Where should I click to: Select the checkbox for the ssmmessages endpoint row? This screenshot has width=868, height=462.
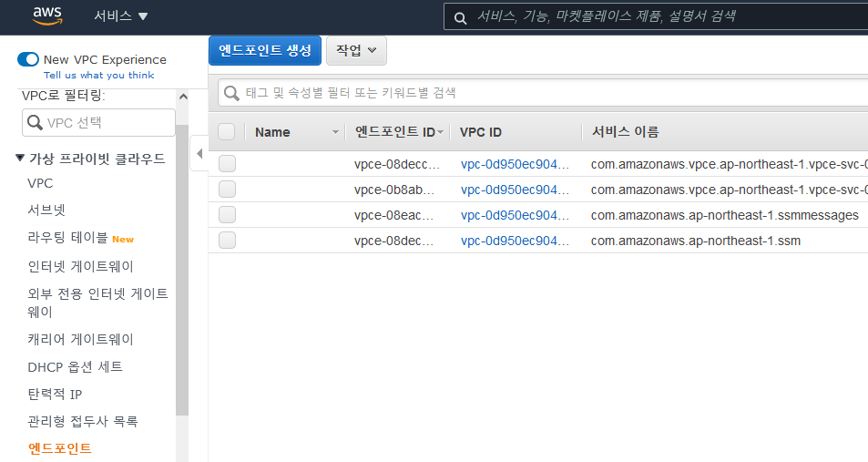tap(227, 215)
